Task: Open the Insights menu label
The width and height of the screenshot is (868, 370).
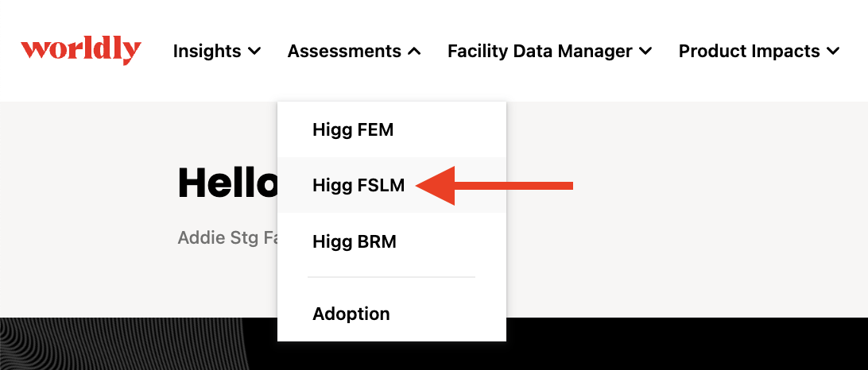Action: tap(207, 52)
